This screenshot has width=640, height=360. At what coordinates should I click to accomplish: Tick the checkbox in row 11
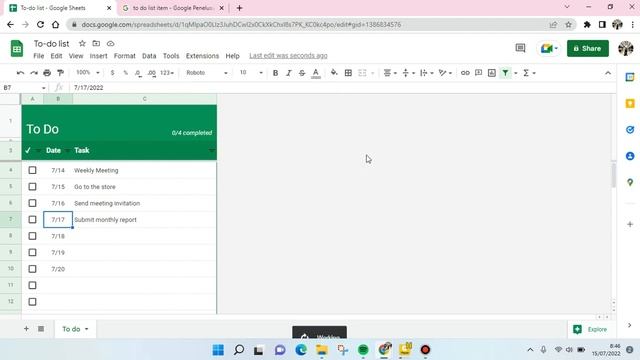click(32, 285)
